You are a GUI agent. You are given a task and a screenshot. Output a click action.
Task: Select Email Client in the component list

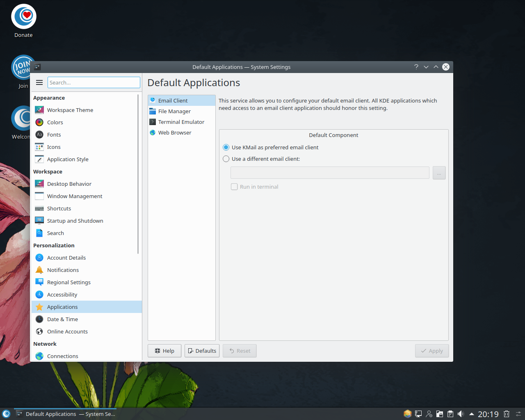tap(182, 100)
